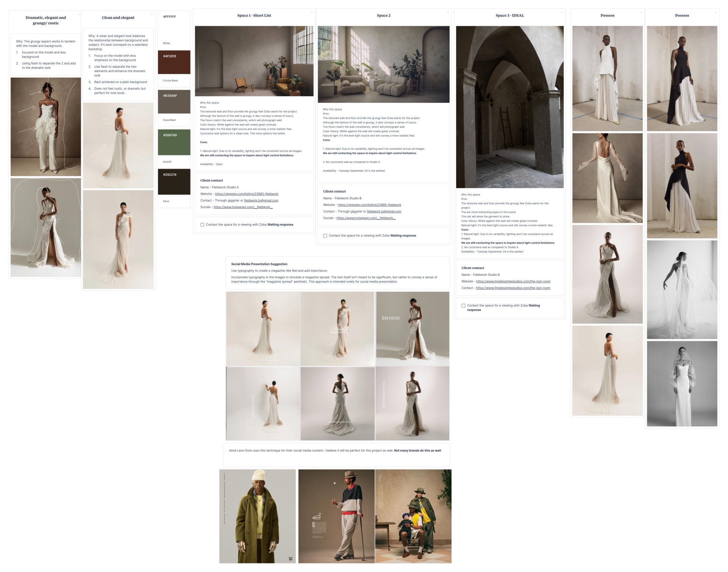
Task: Open the olive green coat model image
Action: (257, 516)
